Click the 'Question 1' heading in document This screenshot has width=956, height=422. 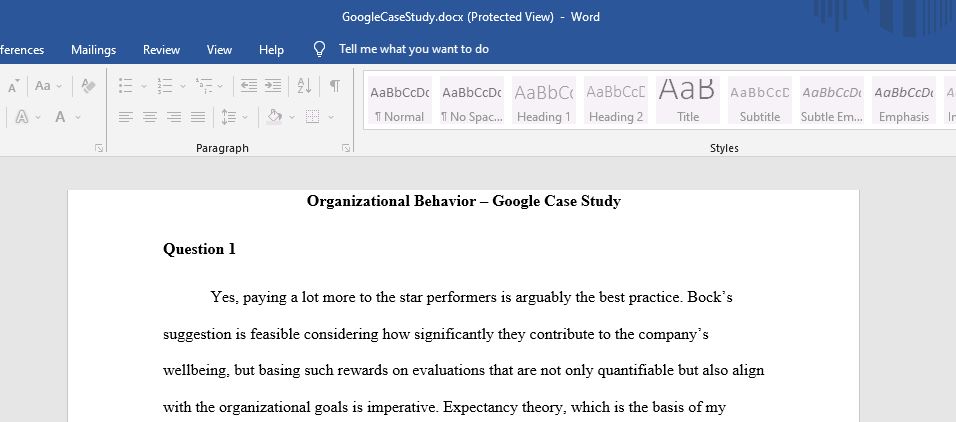coord(199,249)
